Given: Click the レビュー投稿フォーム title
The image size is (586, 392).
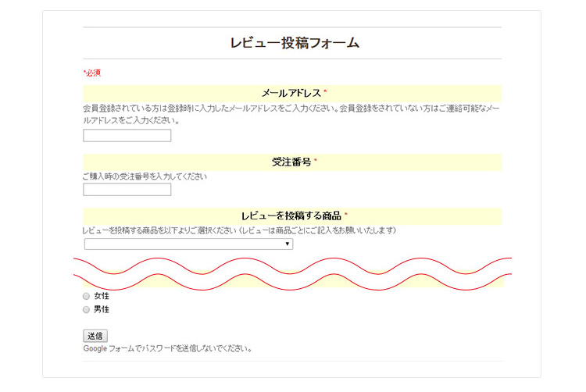Looking at the screenshot, I should coord(295,43).
